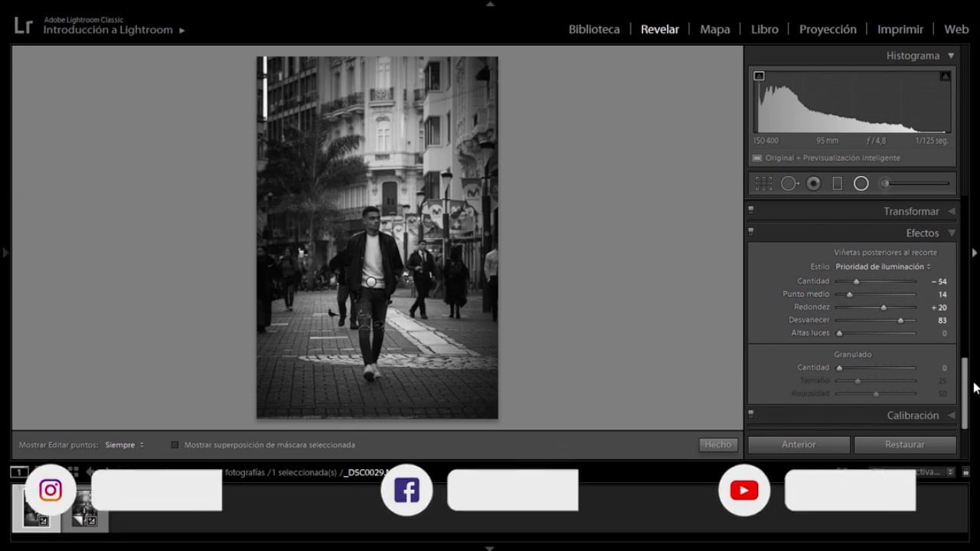980x551 pixels.
Task: Click the 1/125 seg. shutter label
Action: (x=932, y=141)
